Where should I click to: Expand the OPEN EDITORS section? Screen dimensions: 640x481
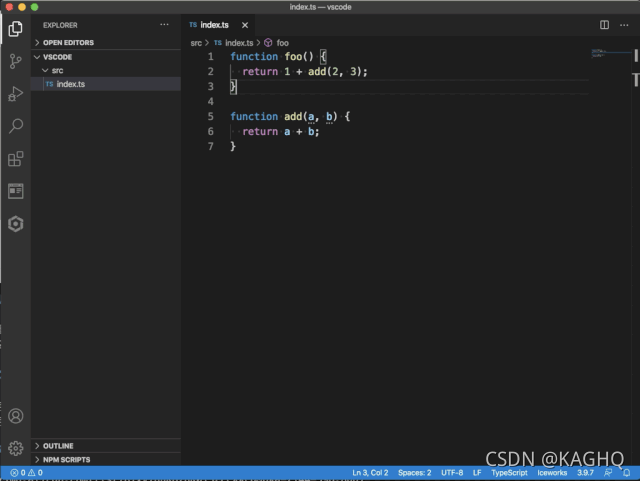[106, 42]
